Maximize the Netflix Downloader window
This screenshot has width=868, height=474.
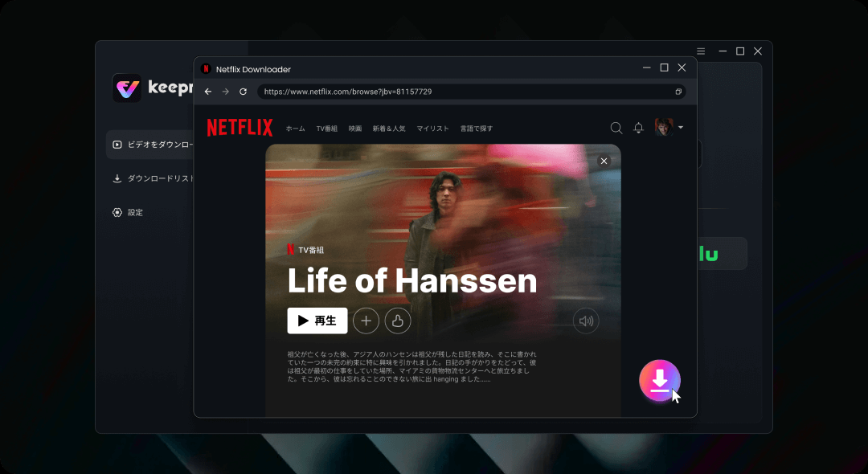665,67
